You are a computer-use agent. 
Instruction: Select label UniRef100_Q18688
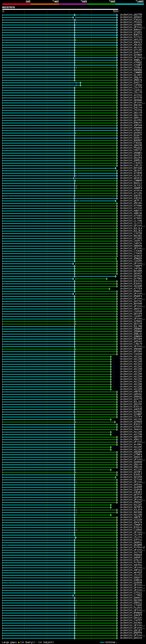[131, 583]
